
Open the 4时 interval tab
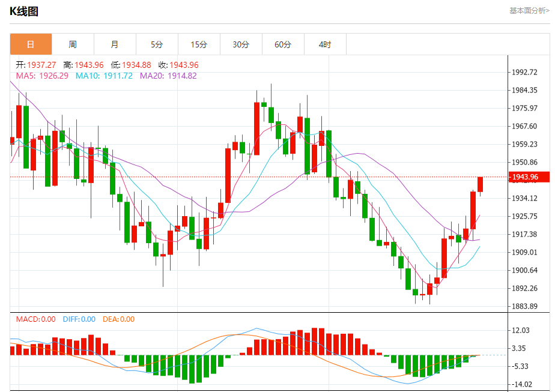pyautogui.click(x=325, y=44)
